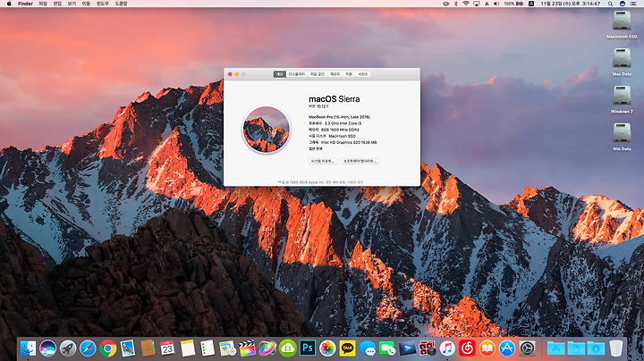Open Spotlight search magnifier icon
Image resolution: width=644 pixels, height=361 pixels.
click(x=611, y=4)
